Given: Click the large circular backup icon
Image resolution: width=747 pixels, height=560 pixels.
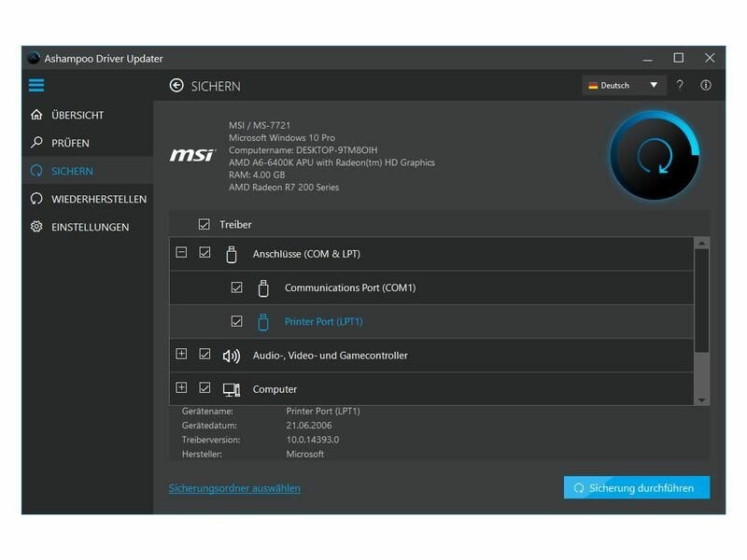Looking at the screenshot, I should [x=654, y=156].
